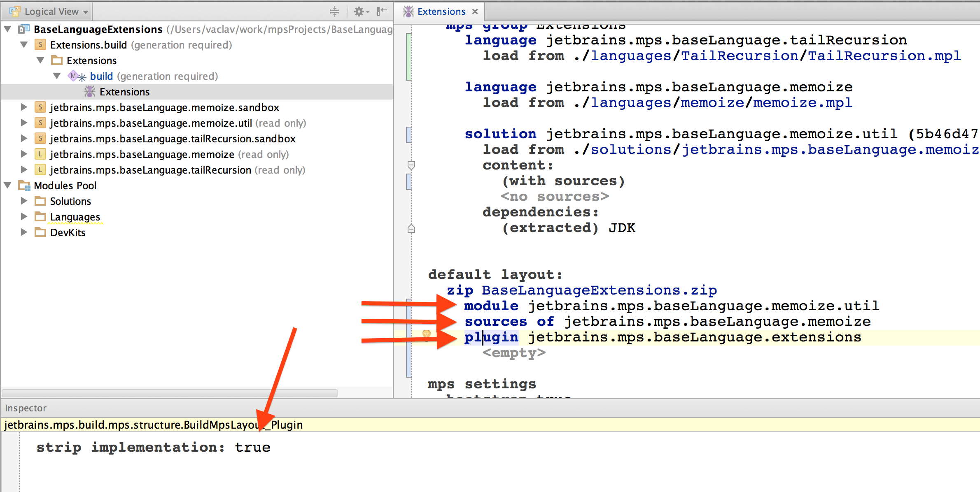
Task: Click the hide project pane icon
Action: click(x=382, y=12)
